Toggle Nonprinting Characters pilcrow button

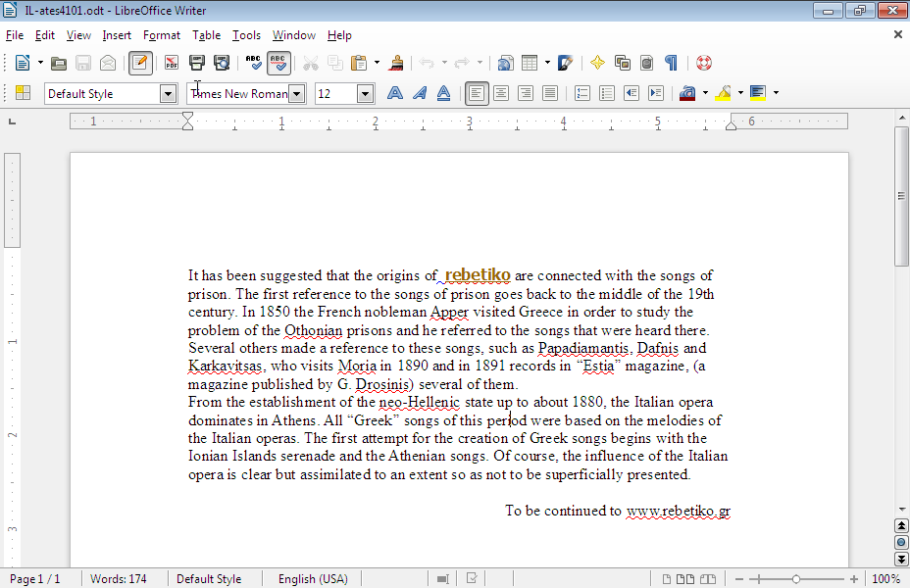point(671,63)
